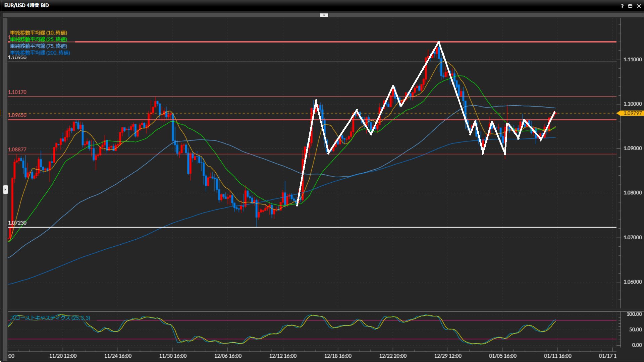Maximize the EUR/USD chart window
644x362 pixels.
point(630,6)
